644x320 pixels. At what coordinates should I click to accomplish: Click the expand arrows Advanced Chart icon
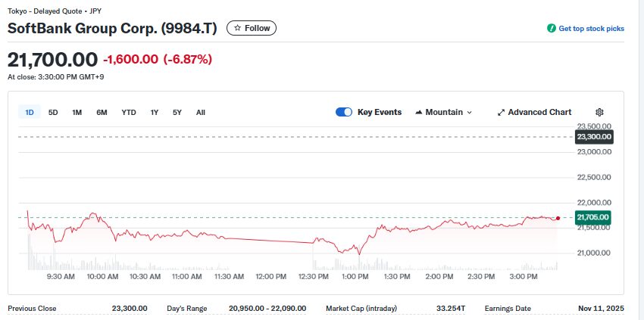(x=501, y=112)
